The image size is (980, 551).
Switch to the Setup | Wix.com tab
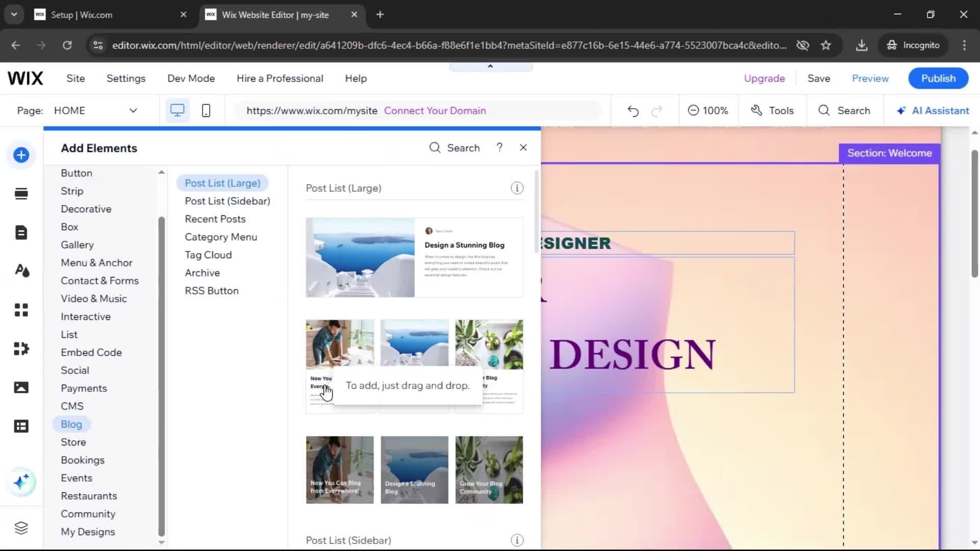[x=111, y=15]
